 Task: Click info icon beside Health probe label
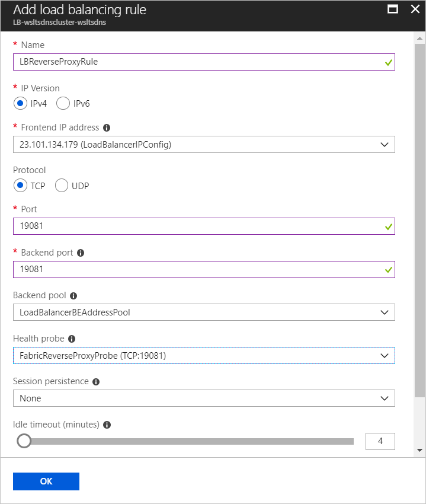click(x=72, y=339)
